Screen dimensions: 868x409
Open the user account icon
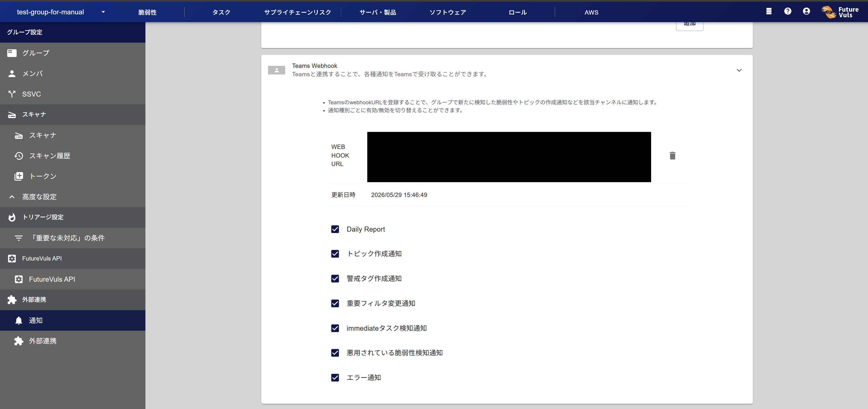(806, 11)
